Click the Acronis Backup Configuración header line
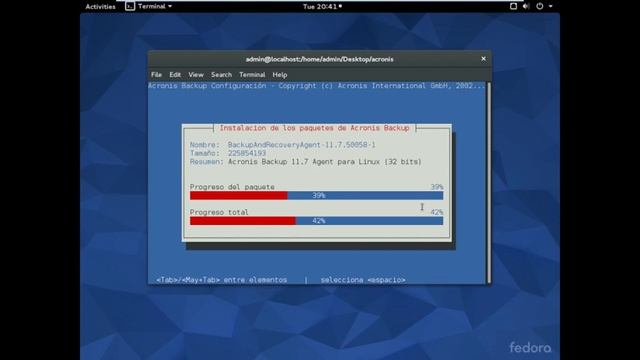Image resolution: width=640 pixels, height=360 pixels. [x=317, y=86]
